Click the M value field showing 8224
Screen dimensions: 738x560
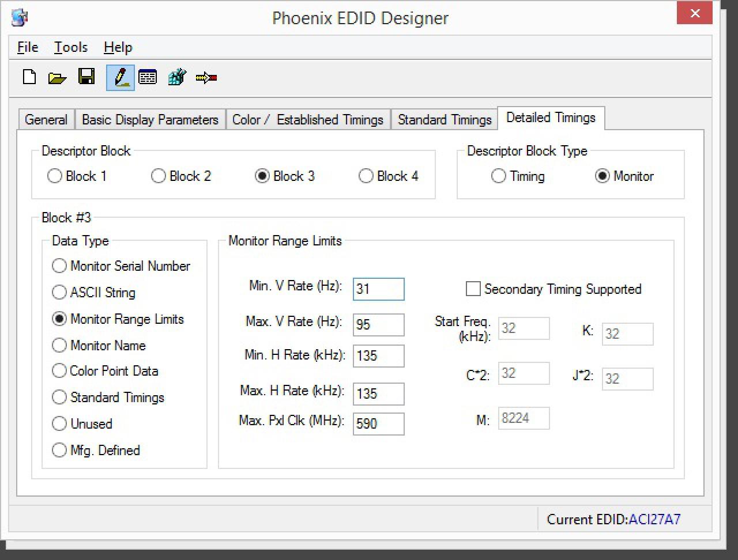524,418
